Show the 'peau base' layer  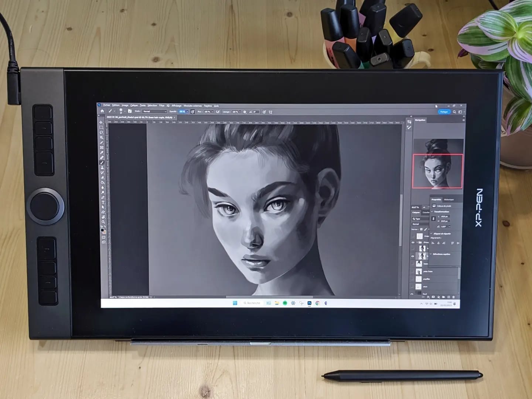[413, 271]
